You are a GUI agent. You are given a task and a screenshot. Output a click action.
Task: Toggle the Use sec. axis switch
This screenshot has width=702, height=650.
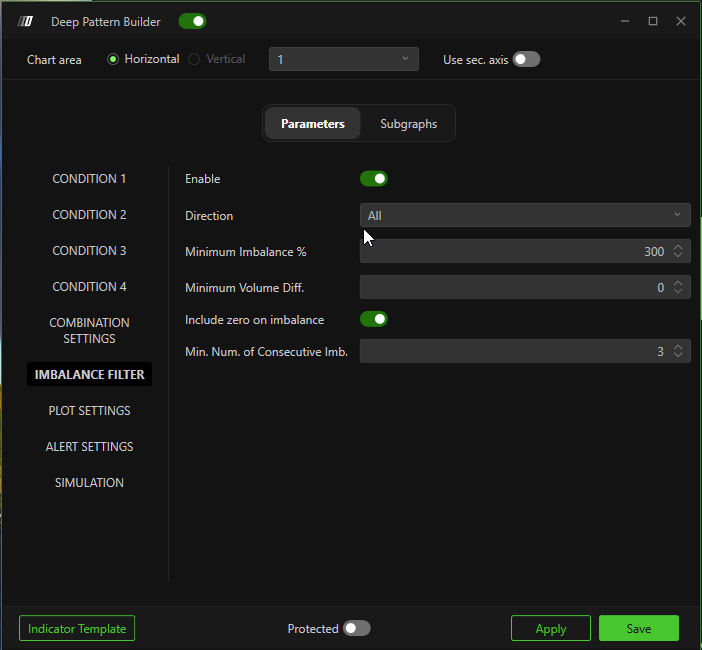[526, 59]
